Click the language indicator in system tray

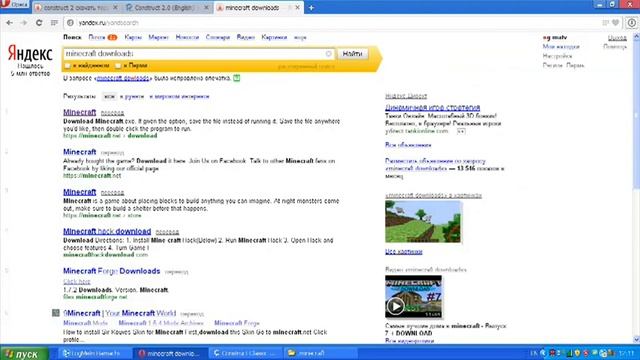coord(533,353)
